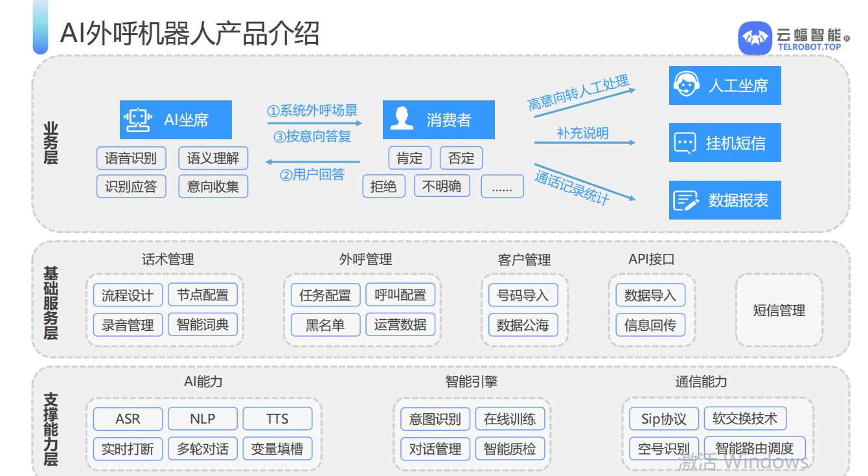Click the Sip协议 box
Screen dimensions: 868x476
pos(663,419)
